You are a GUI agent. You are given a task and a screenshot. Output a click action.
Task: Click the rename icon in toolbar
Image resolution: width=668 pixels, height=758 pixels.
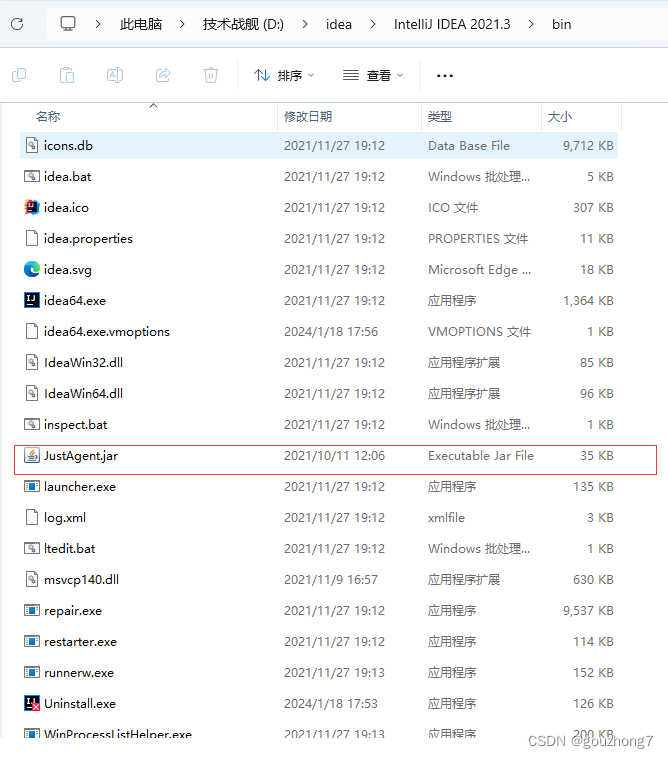tap(115, 75)
